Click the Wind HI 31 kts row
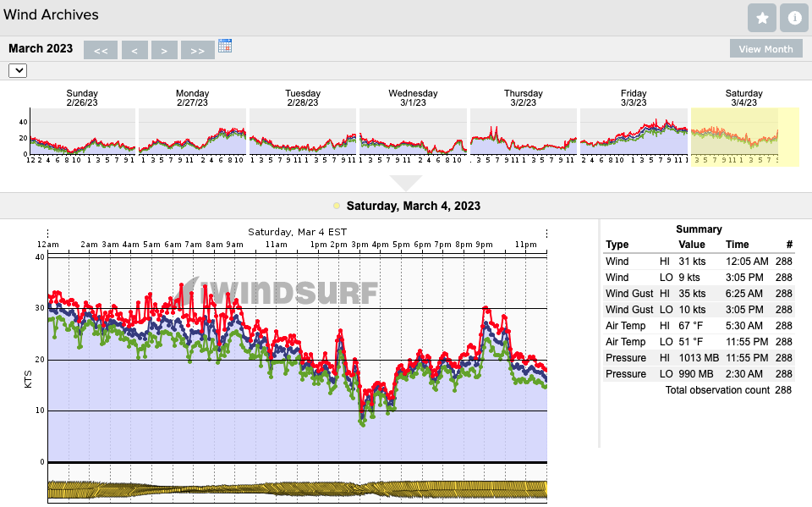The image size is (812, 507). (x=699, y=262)
